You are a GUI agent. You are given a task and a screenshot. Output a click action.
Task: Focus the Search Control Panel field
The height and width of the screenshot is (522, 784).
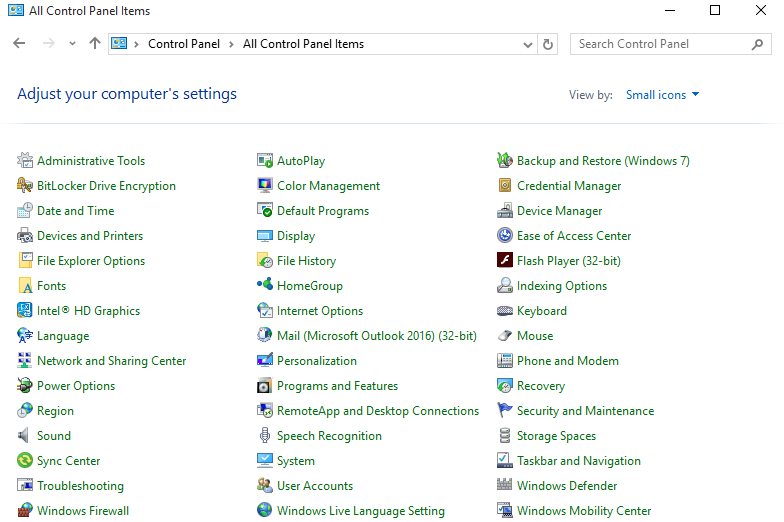pos(670,44)
